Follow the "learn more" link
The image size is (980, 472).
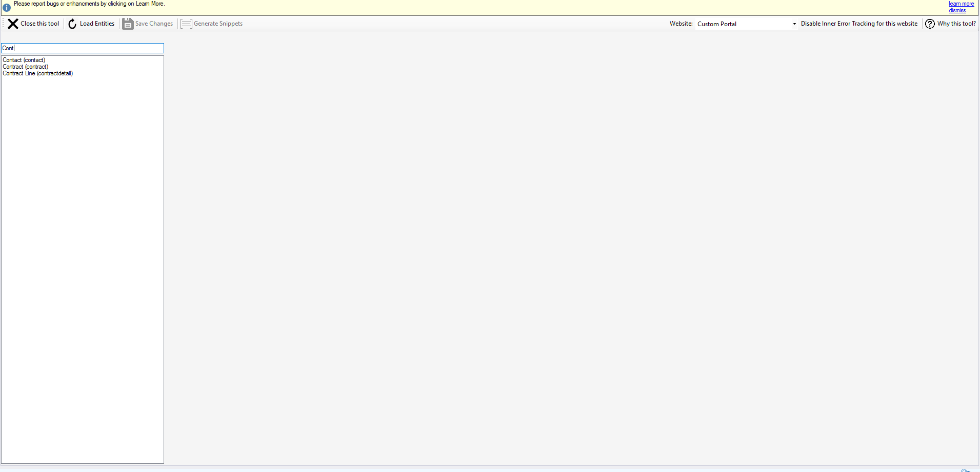(961, 4)
